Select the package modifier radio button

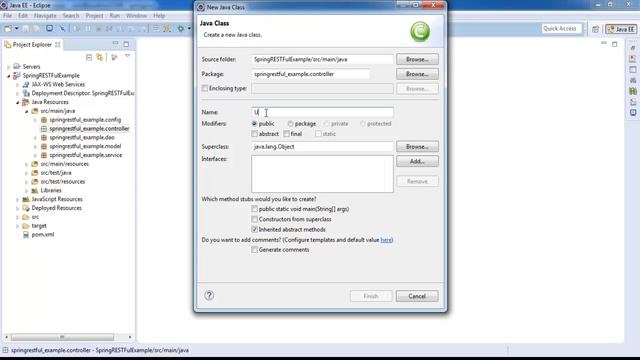(290, 123)
